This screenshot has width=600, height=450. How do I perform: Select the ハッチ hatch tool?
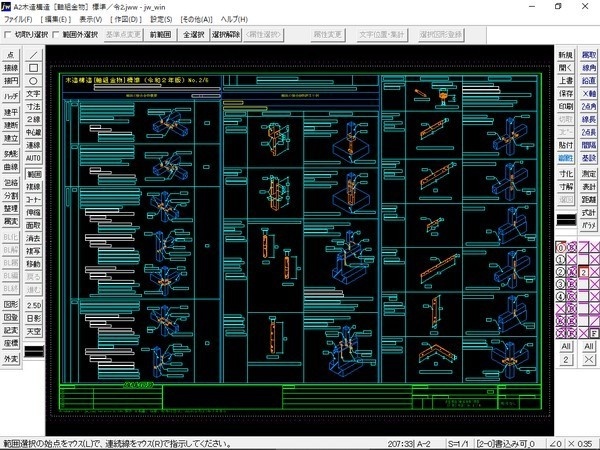coord(11,96)
